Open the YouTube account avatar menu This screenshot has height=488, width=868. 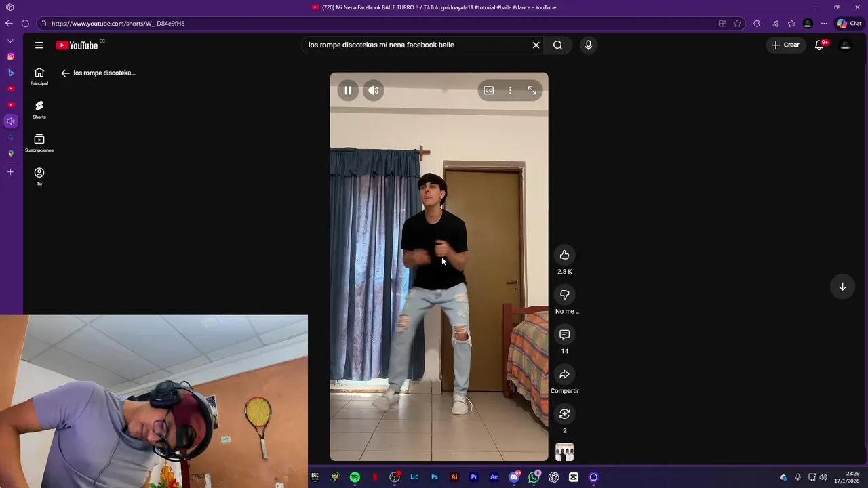pos(845,45)
